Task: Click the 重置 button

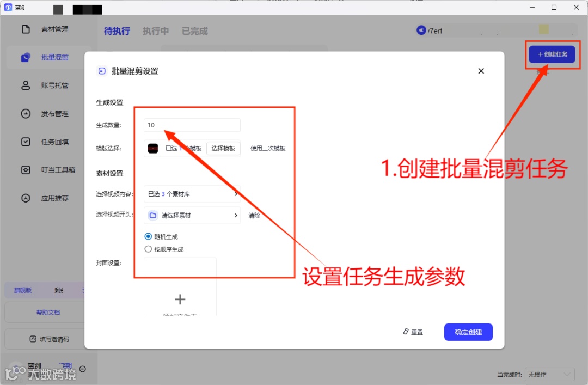Action: (413, 332)
